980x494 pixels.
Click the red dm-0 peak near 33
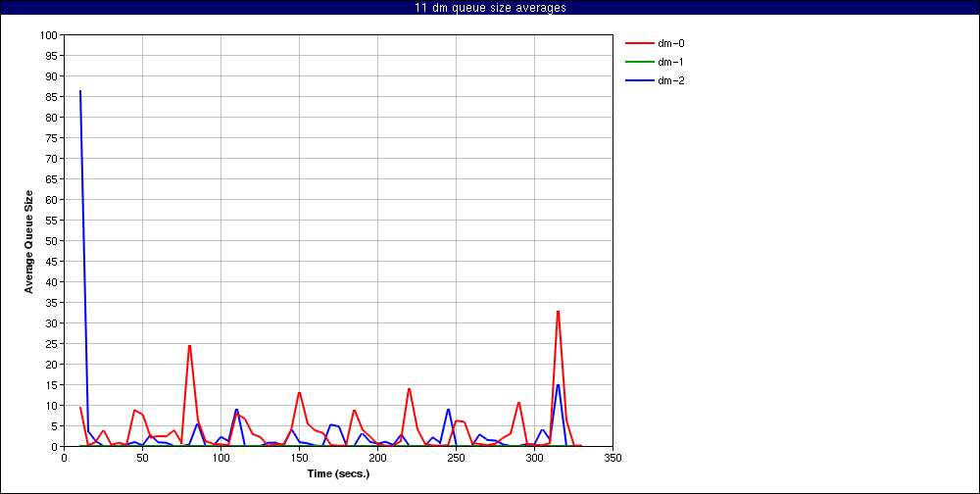point(558,312)
